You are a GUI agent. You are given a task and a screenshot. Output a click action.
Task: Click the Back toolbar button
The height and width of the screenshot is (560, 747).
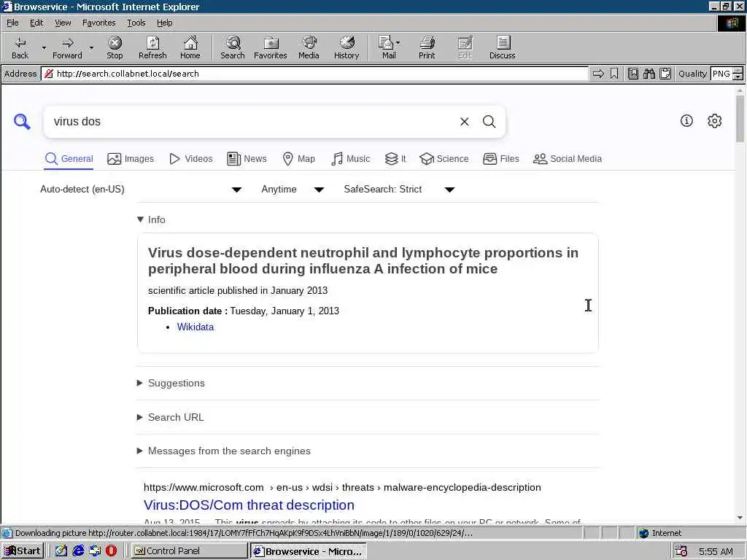point(20,47)
